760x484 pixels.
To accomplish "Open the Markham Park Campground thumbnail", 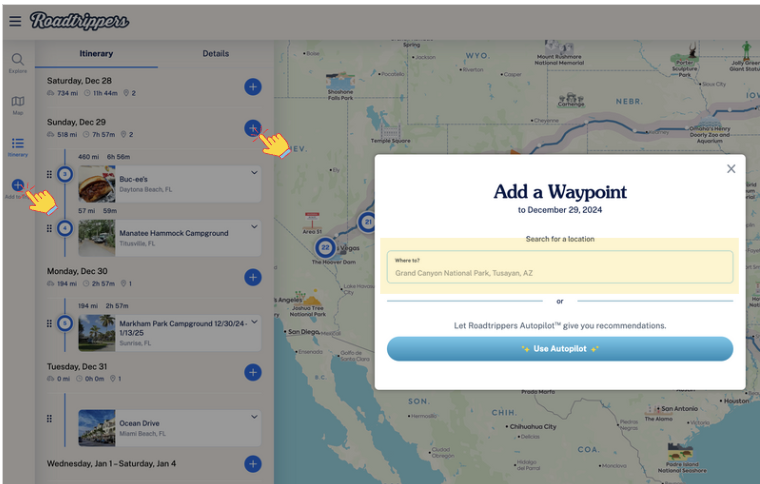I will pyautogui.click(x=97, y=333).
